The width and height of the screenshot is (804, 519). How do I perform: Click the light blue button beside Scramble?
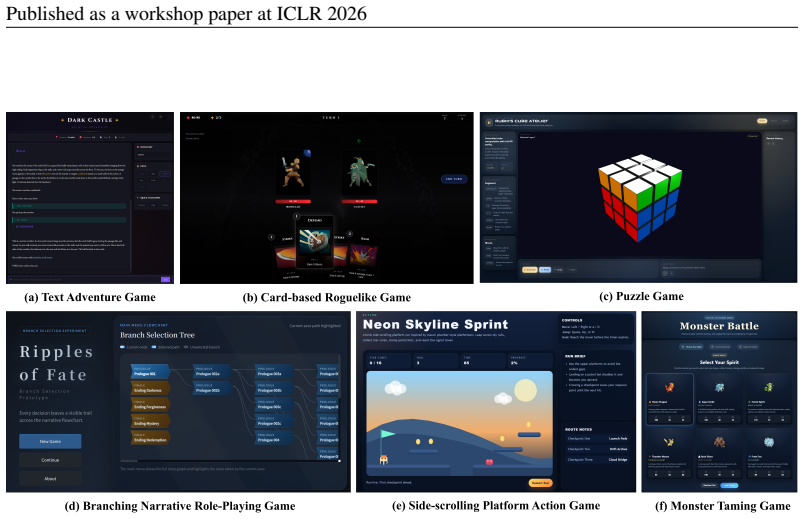coord(545,269)
